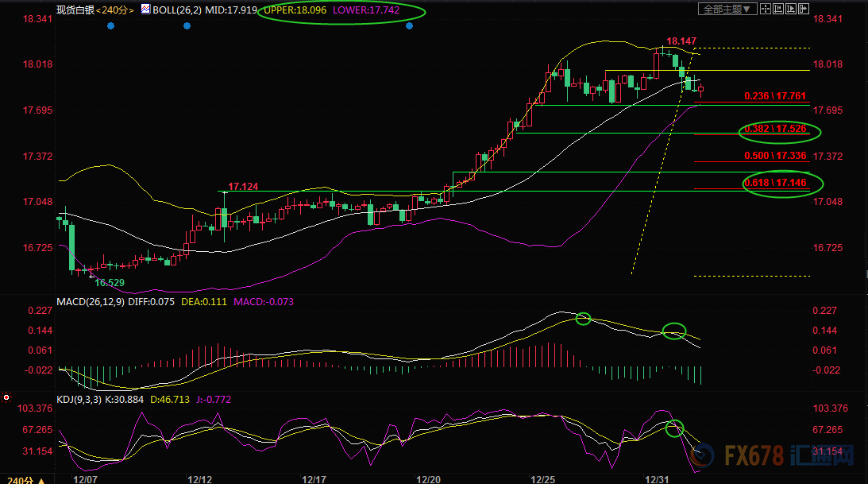Click the first blue event dot under the title
This screenshot has width=868, height=484.
(110, 26)
